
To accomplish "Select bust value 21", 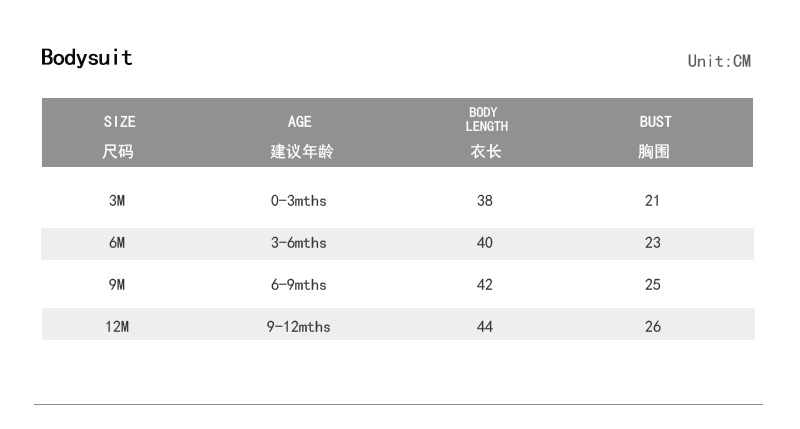I will pos(653,201).
